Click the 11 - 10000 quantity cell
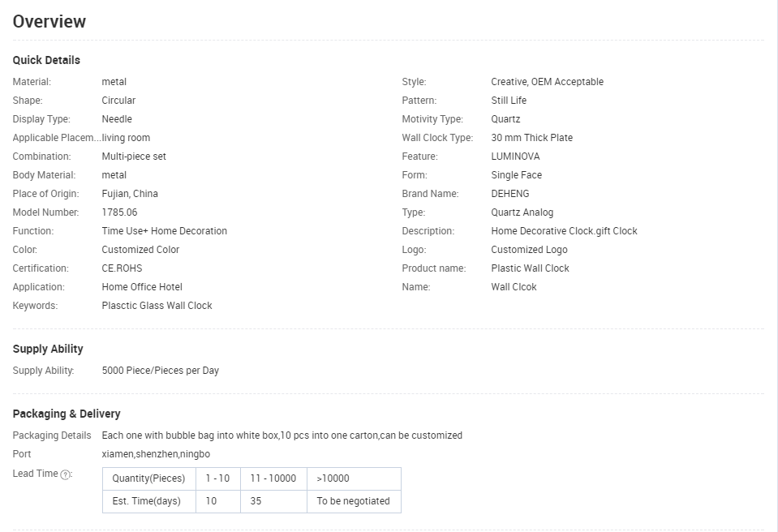The width and height of the screenshot is (778, 532). click(273, 478)
